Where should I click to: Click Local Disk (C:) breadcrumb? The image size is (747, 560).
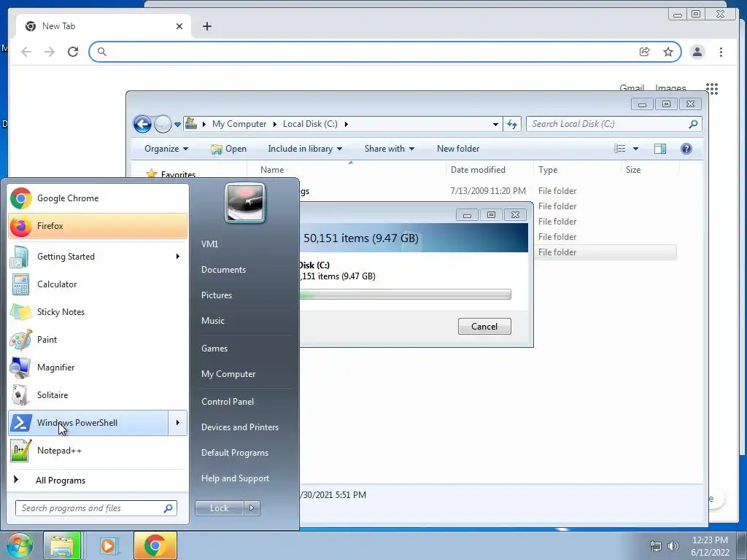coord(310,124)
